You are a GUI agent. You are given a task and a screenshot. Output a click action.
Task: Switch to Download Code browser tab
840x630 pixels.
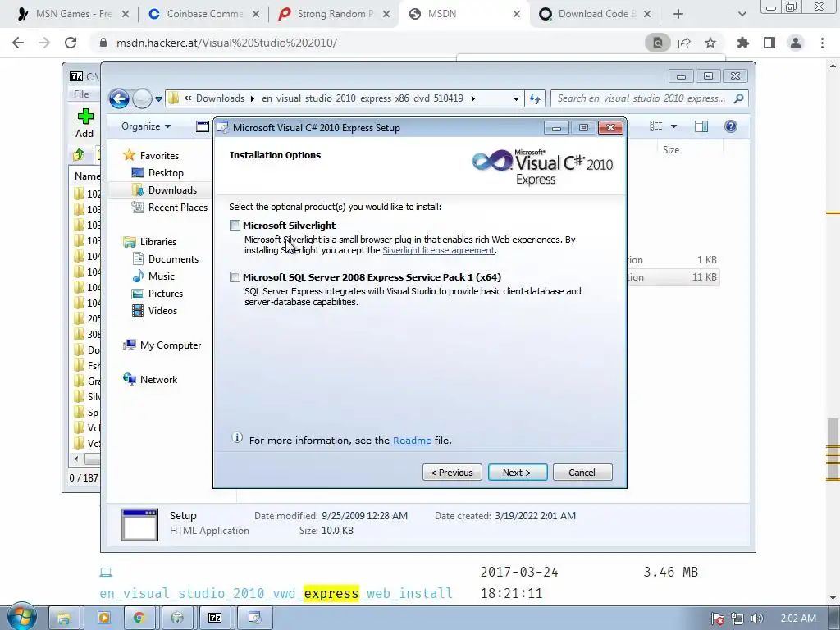click(x=596, y=14)
